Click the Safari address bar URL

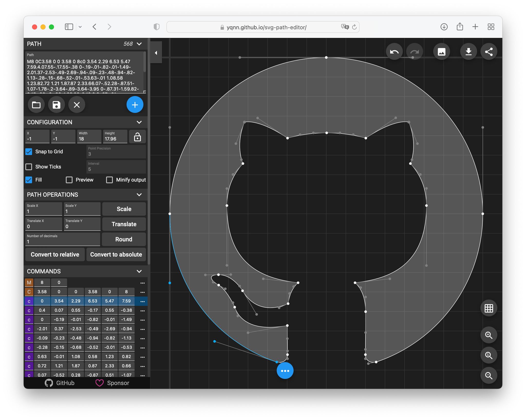(266, 27)
